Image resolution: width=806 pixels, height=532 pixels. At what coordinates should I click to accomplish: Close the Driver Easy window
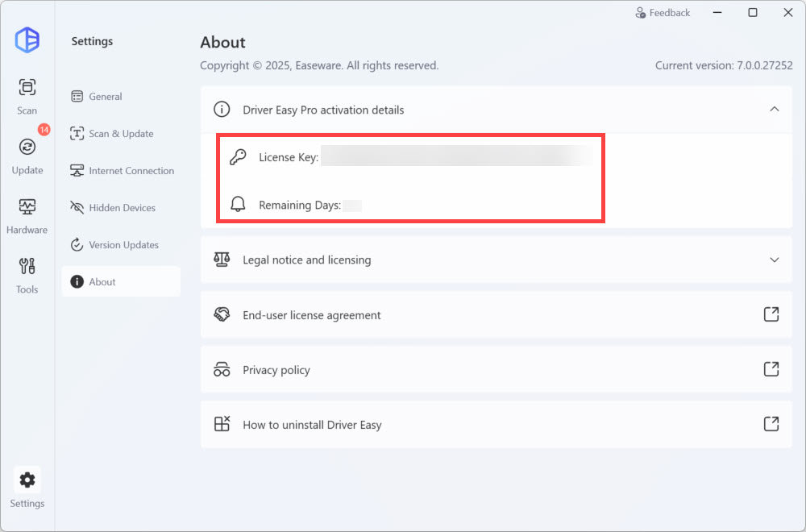pyautogui.click(x=788, y=12)
